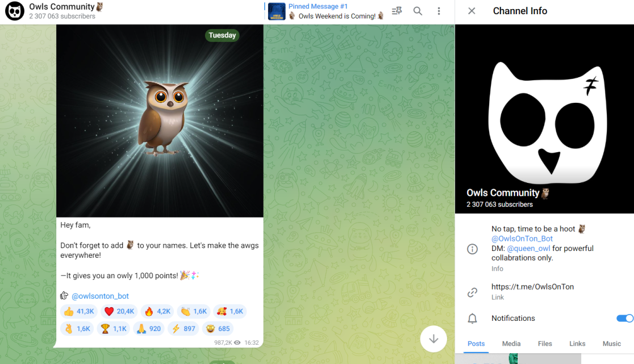The height and width of the screenshot is (364, 634).
Task: Switch to the Files tab
Action: tap(545, 344)
